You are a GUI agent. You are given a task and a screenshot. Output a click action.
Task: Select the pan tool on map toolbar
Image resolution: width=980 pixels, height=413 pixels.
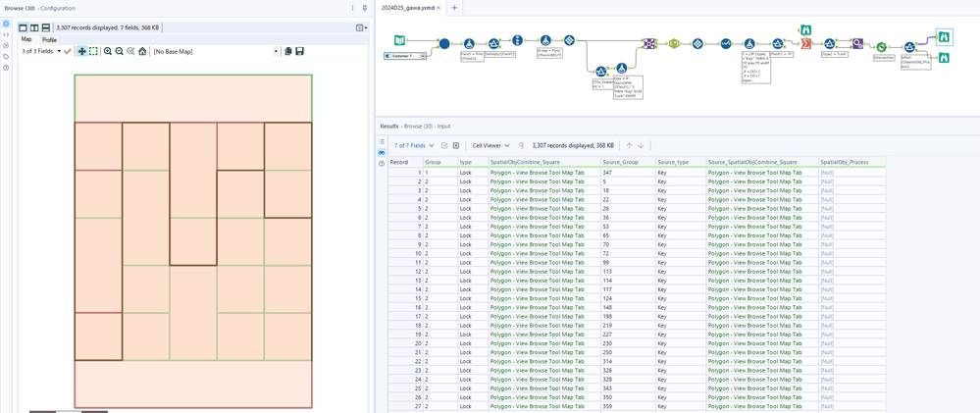pos(81,51)
